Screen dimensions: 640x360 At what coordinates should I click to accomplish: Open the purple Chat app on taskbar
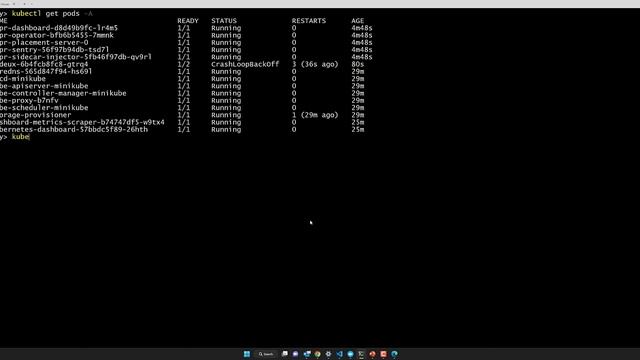[296, 354]
